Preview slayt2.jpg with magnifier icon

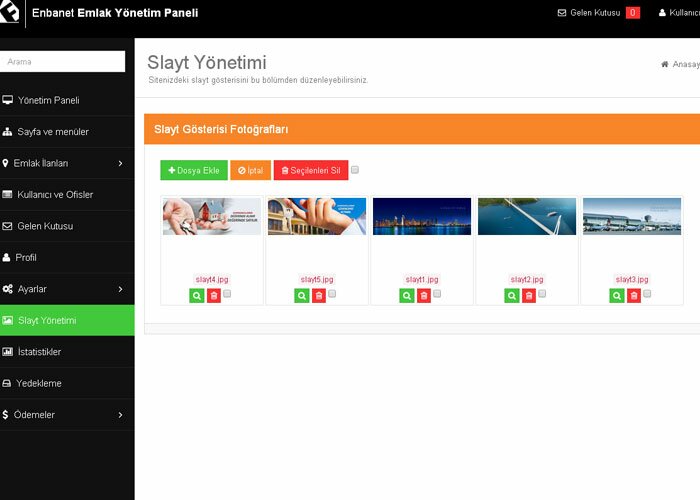512,296
